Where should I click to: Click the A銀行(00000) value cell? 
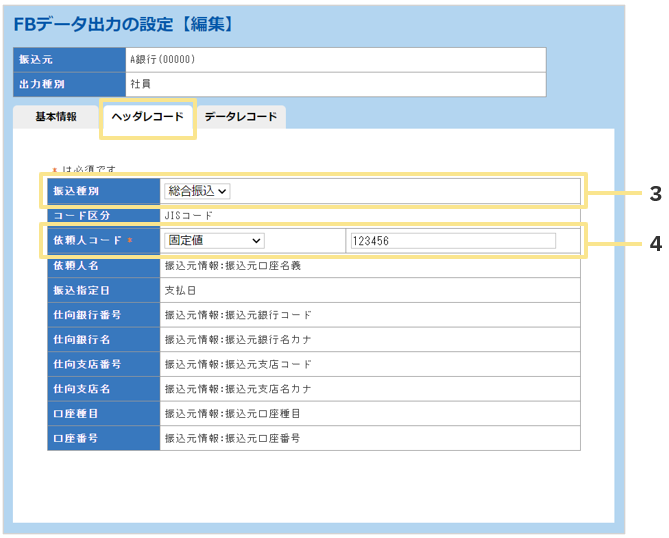(x=335, y=60)
